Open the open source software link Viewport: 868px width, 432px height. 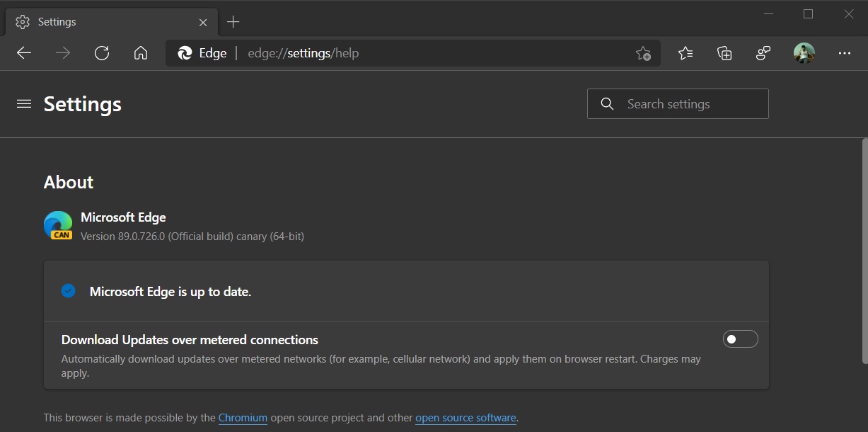tap(465, 418)
